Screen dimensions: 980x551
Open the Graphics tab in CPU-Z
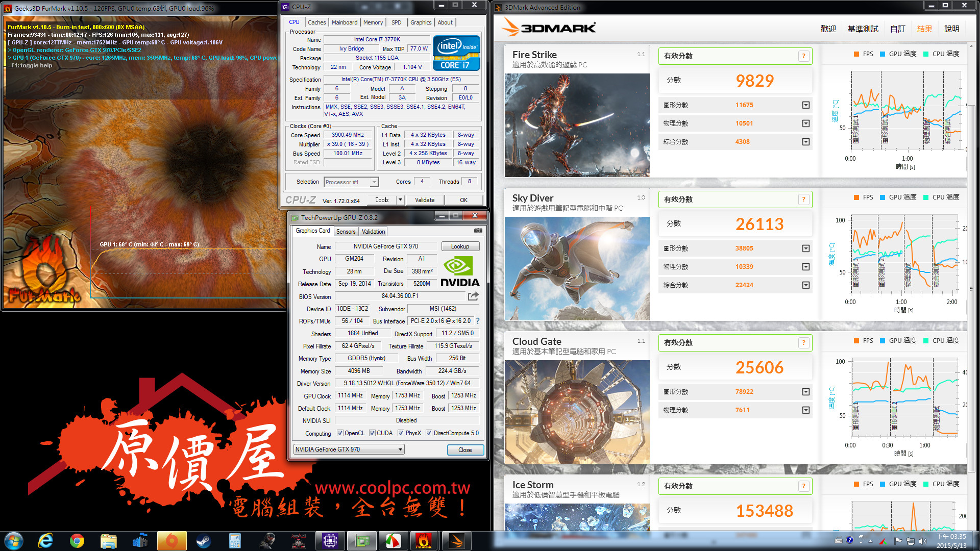click(x=421, y=22)
